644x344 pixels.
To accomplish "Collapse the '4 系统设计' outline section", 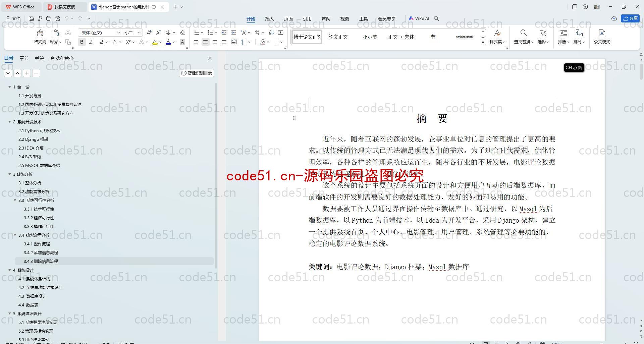I will (x=9, y=270).
